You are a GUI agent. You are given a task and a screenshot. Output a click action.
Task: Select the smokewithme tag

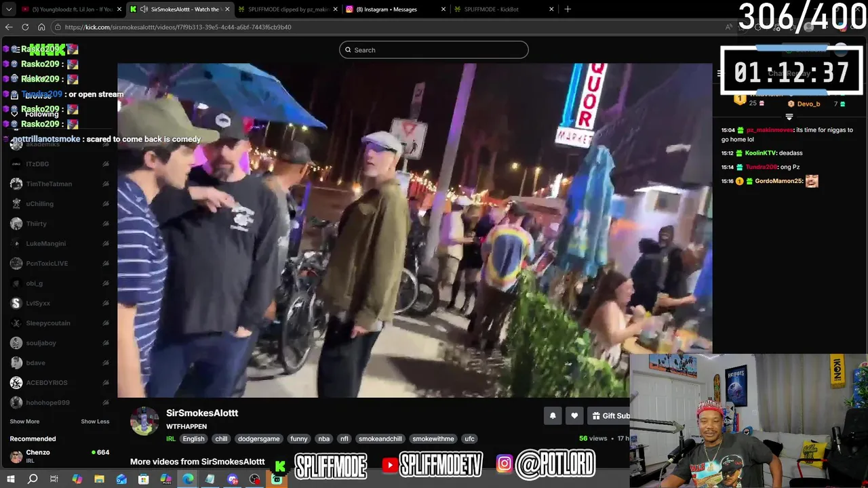(x=433, y=439)
